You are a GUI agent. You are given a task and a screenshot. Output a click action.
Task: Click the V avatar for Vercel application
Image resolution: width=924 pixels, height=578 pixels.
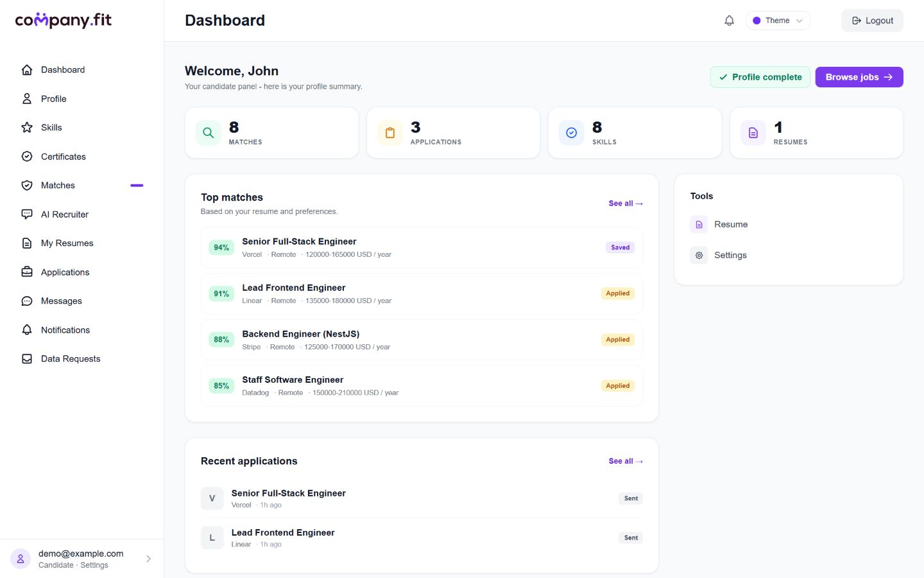[212, 498]
